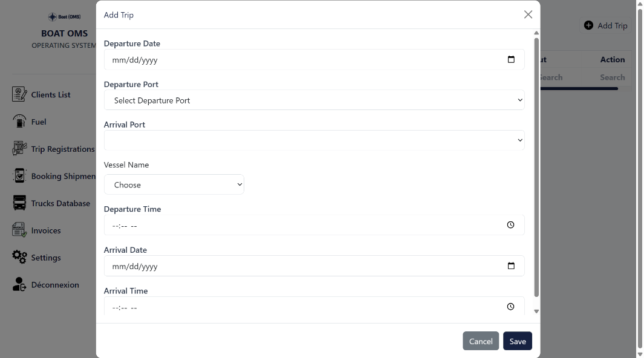
Task: Click the Fuel gauge icon
Action: [19, 122]
